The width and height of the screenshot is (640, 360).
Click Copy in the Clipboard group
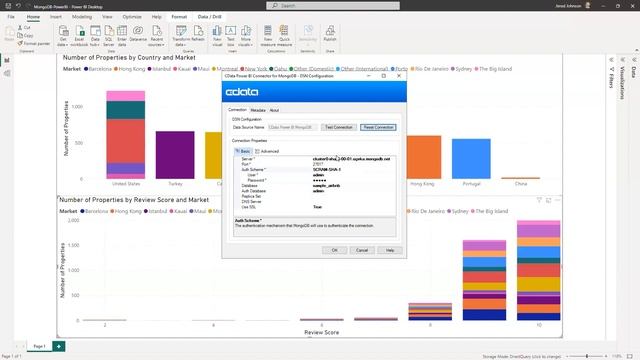tap(25, 36)
